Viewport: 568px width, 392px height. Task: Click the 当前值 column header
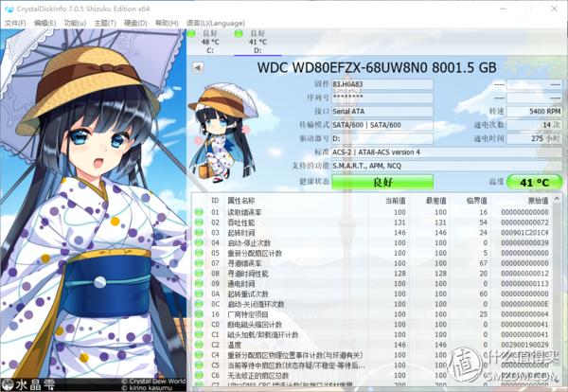click(x=395, y=201)
